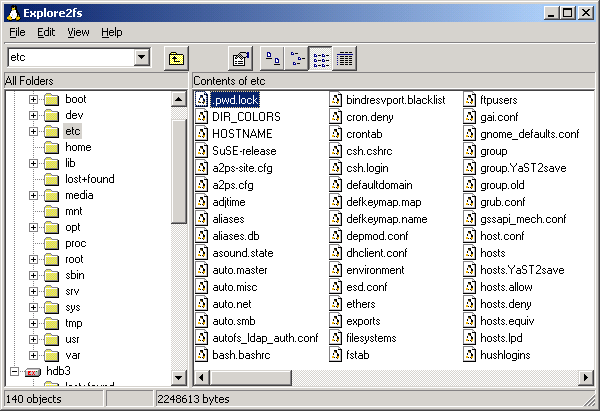Select the auto.master file name
Screen dimensions: 600x411
(240, 270)
